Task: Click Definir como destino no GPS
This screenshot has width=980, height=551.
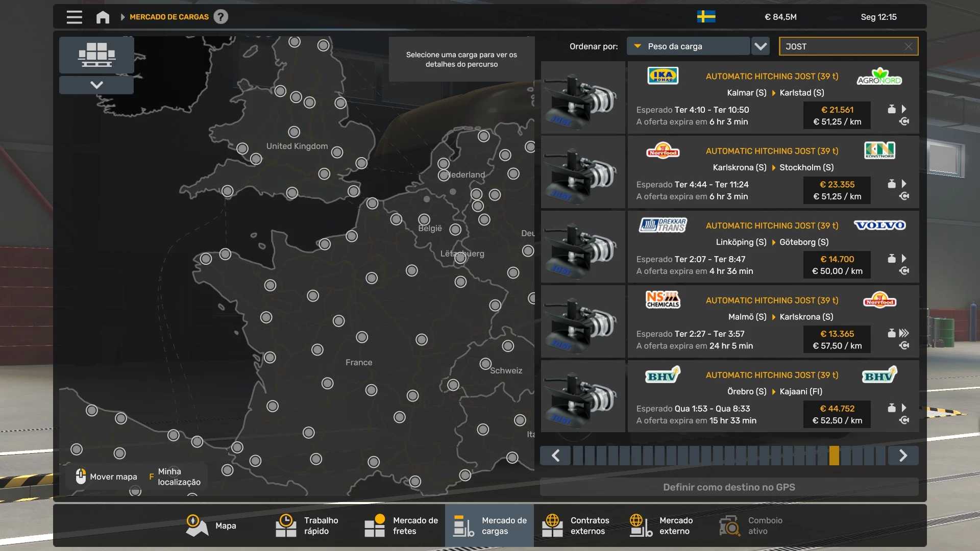Action: click(x=729, y=487)
